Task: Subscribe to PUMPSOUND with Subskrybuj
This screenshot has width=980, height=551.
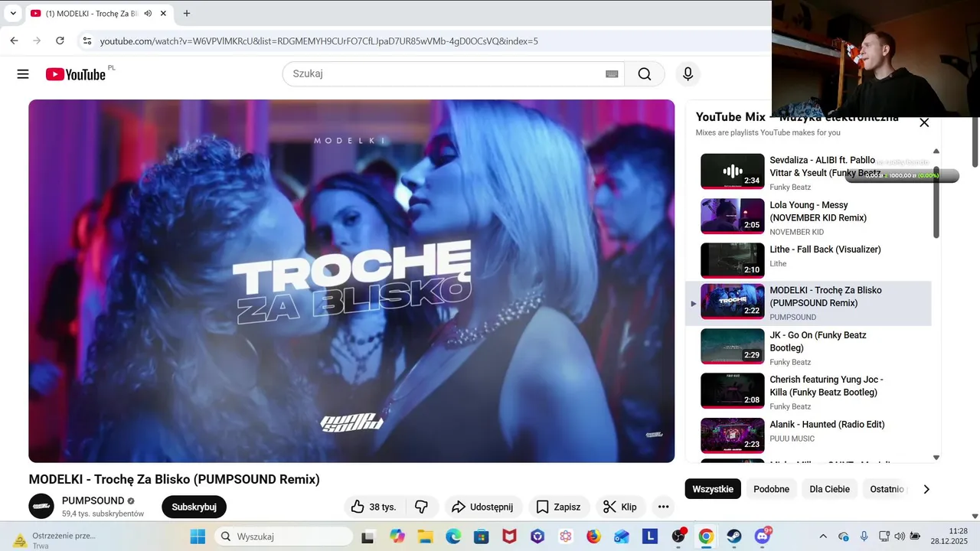Action: click(x=194, y=507)
